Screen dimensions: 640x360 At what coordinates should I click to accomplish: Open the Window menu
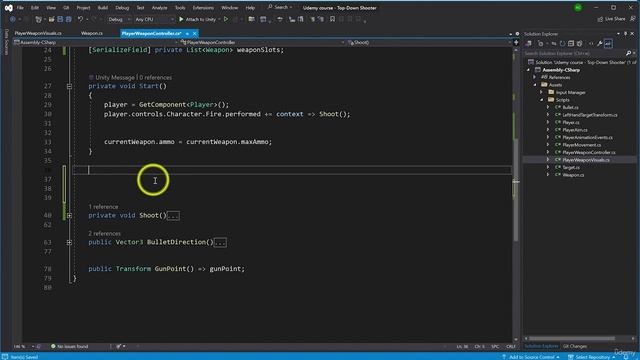tap(229, 8)
